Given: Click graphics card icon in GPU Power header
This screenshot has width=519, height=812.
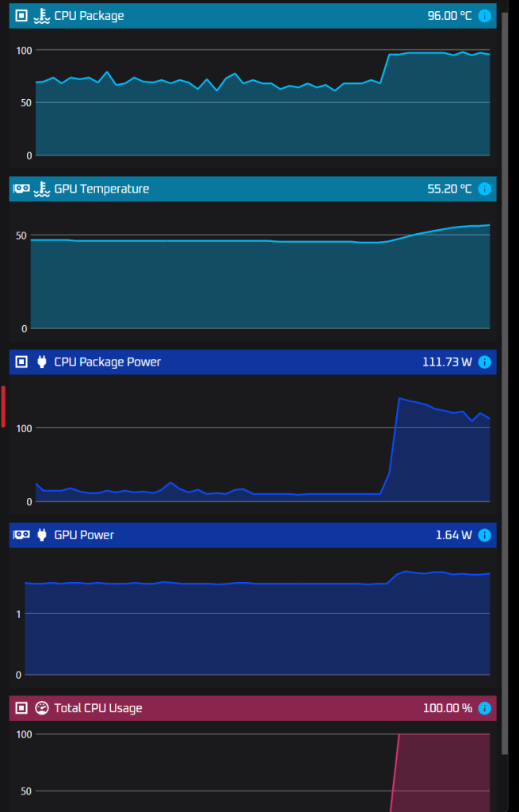Looking at the screenshot, I should 21,535.
